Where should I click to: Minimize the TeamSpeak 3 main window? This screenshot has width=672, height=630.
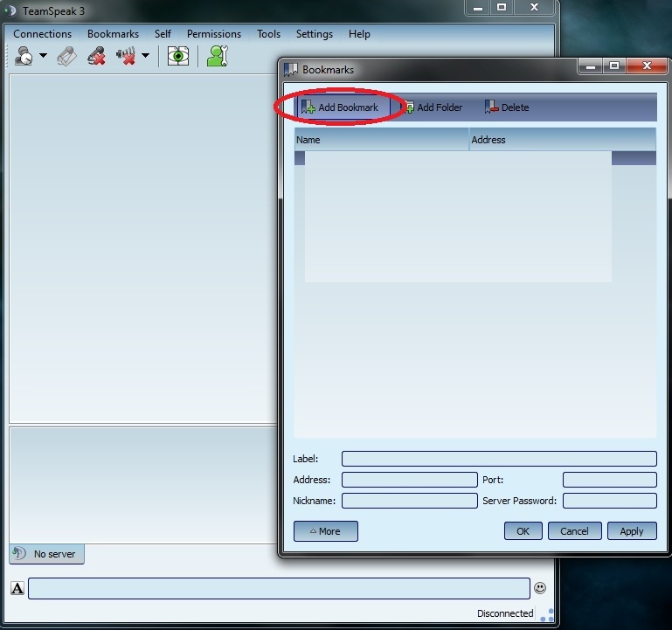tap(478, 7)
